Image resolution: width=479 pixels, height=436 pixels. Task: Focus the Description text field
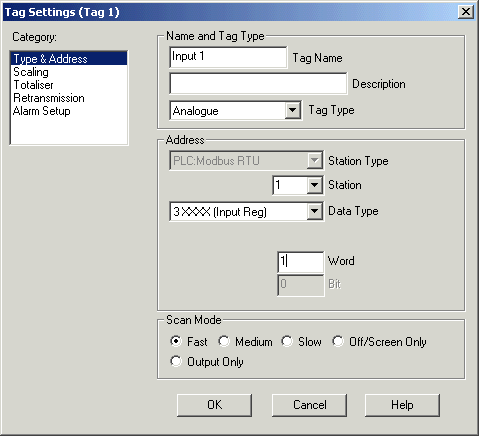coord(258,83)
